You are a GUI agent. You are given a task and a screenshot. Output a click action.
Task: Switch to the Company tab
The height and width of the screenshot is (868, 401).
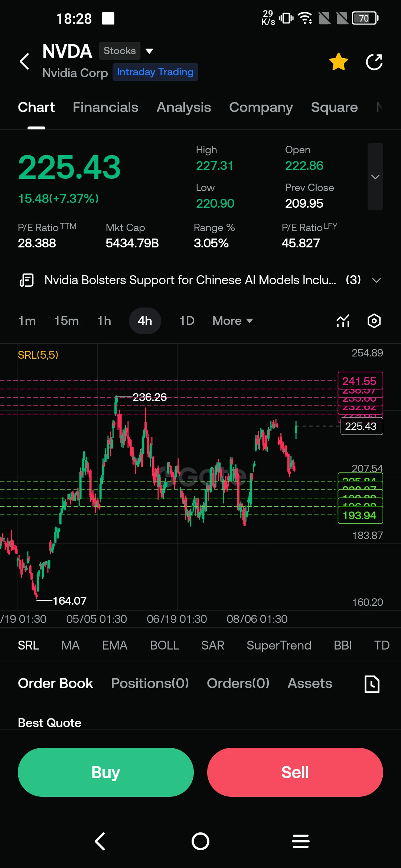click(261, 107)
